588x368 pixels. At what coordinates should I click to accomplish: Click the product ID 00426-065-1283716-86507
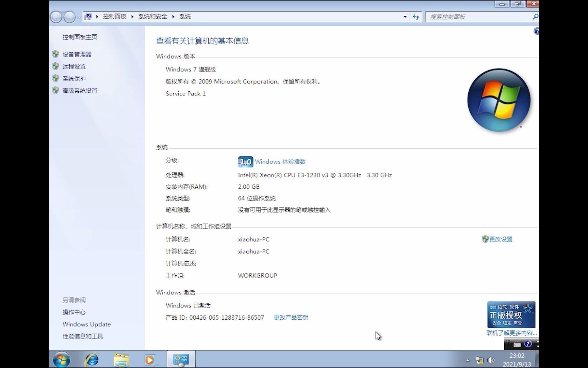227,318
